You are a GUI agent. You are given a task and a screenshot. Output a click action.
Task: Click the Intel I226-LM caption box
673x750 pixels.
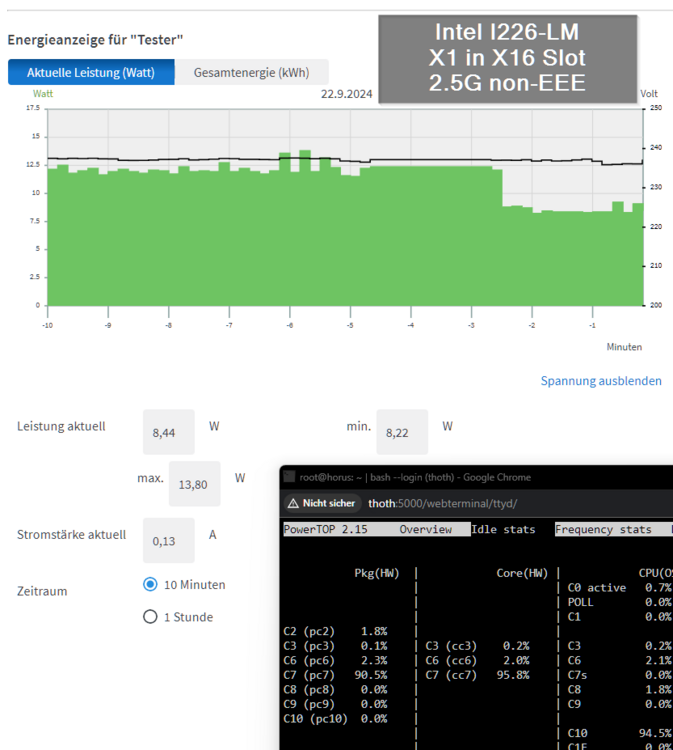508,58
